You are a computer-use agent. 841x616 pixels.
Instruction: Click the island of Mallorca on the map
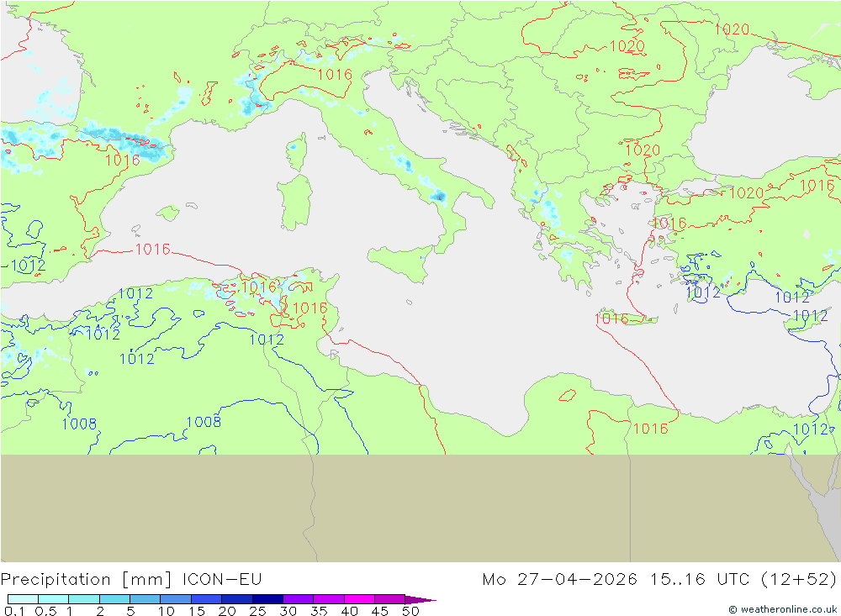(168, 213)
